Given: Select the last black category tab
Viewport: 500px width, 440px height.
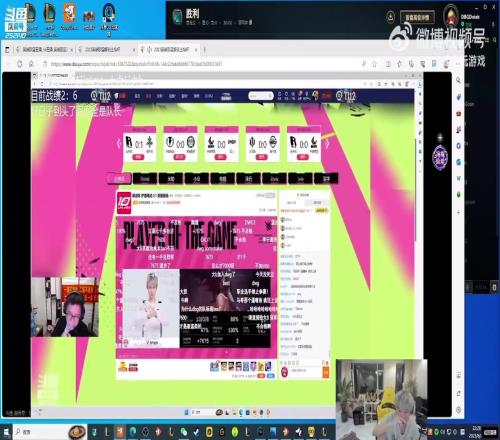Looking at the screenshot, I should point(326,179).
